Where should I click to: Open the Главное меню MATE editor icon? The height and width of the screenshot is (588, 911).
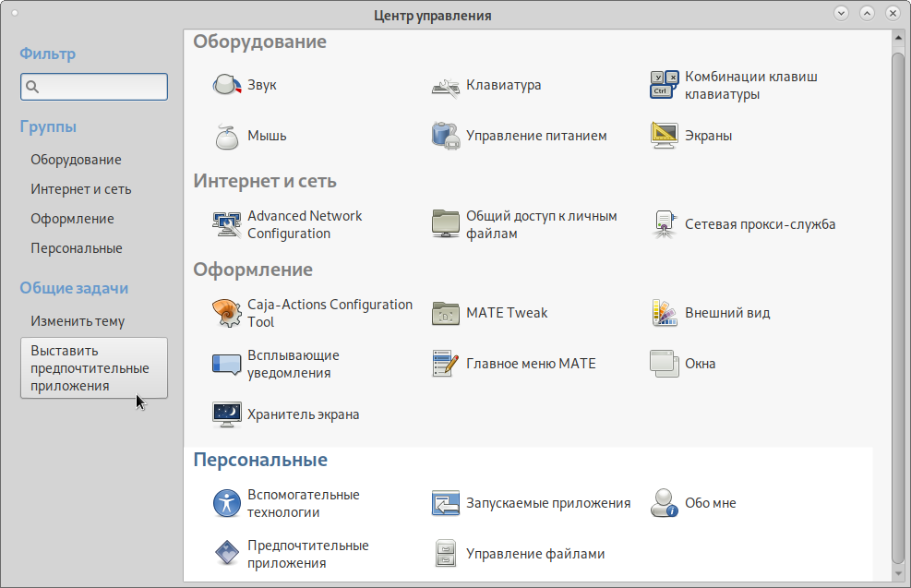pyautogui.click(x=446, y=364)
